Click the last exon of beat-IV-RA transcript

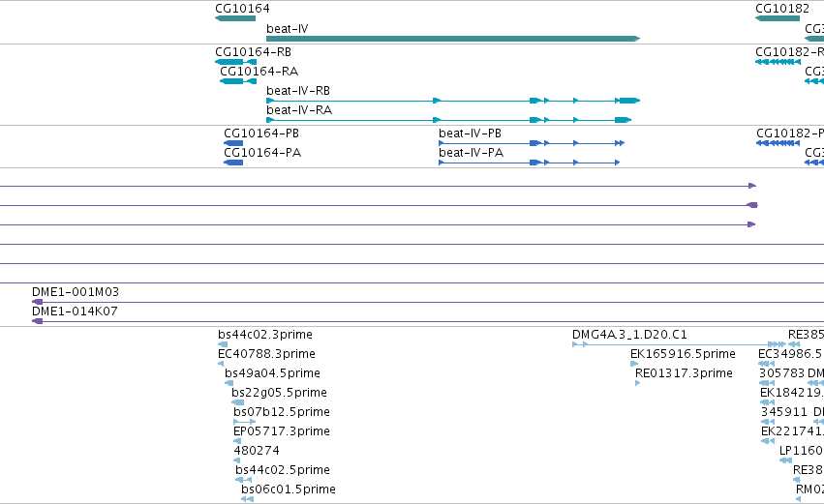pos(624,120)
